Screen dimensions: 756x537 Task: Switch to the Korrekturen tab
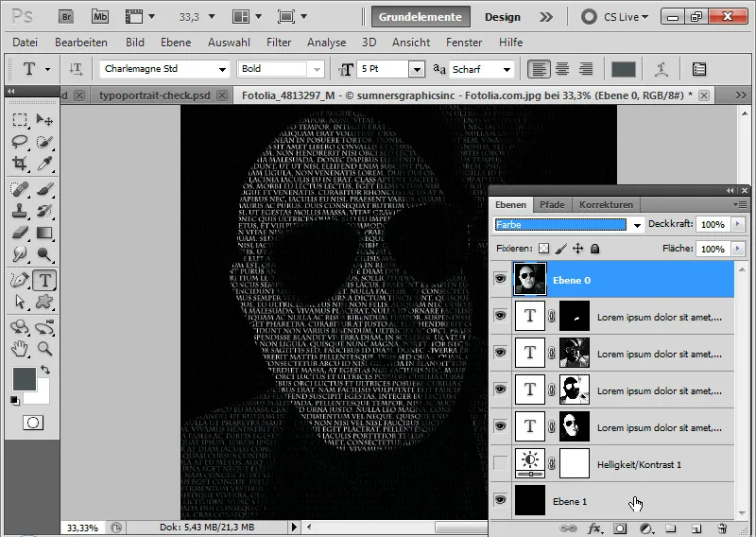[606, 204]
